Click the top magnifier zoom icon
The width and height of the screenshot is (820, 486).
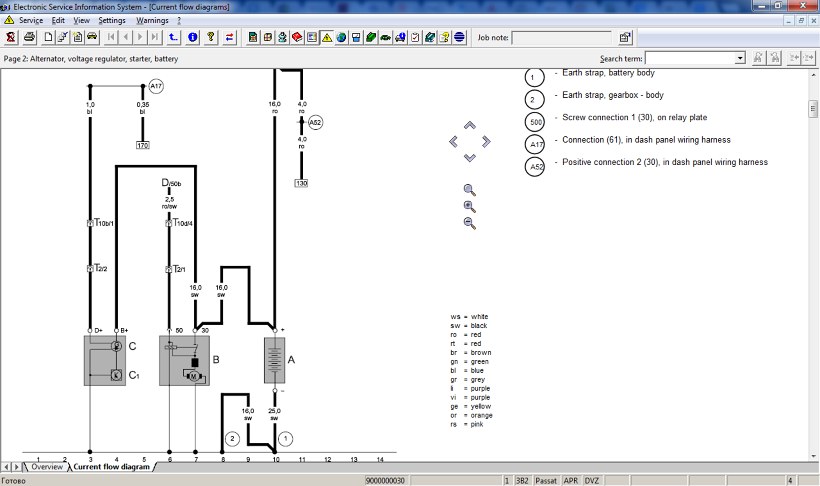pos(470,190)
